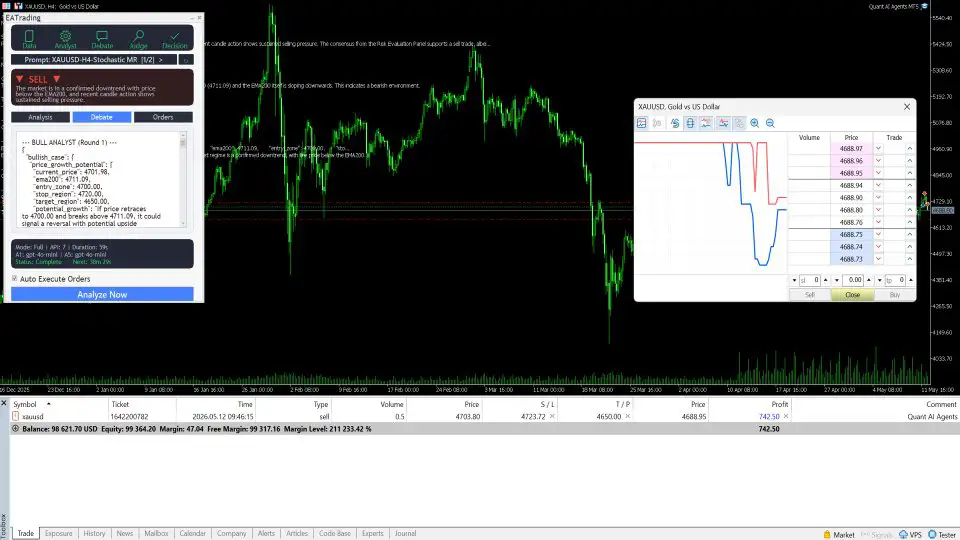Open the Mailbox tab
Screen dimensions: 960x540
(156, 533)
